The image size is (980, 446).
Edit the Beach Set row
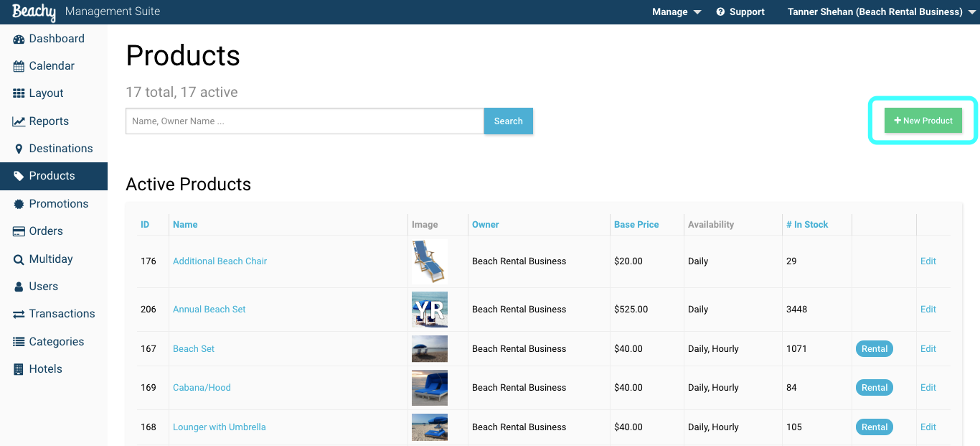pyautogui.click(x=928, y=349)
